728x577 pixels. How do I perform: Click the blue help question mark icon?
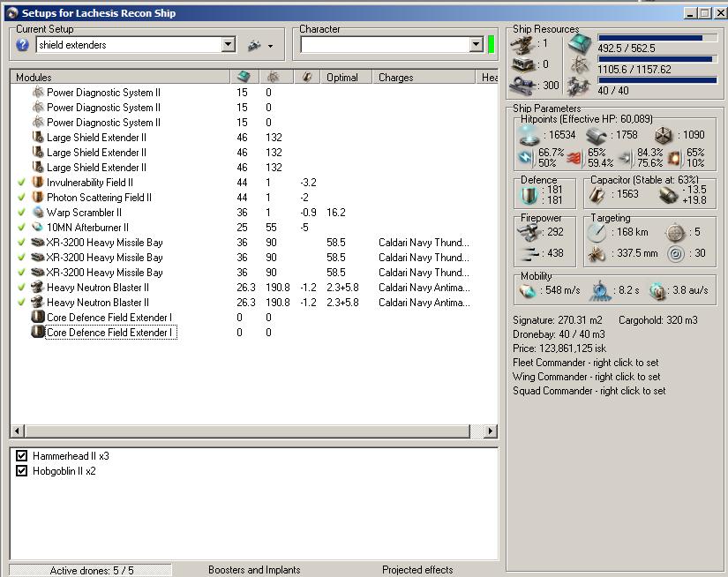coord(22,45)
